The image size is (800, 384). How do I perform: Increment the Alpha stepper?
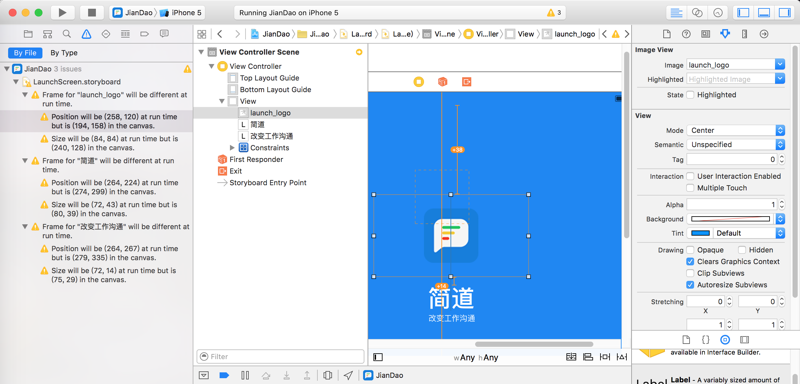pyautogui.click(x=781, y=202)
